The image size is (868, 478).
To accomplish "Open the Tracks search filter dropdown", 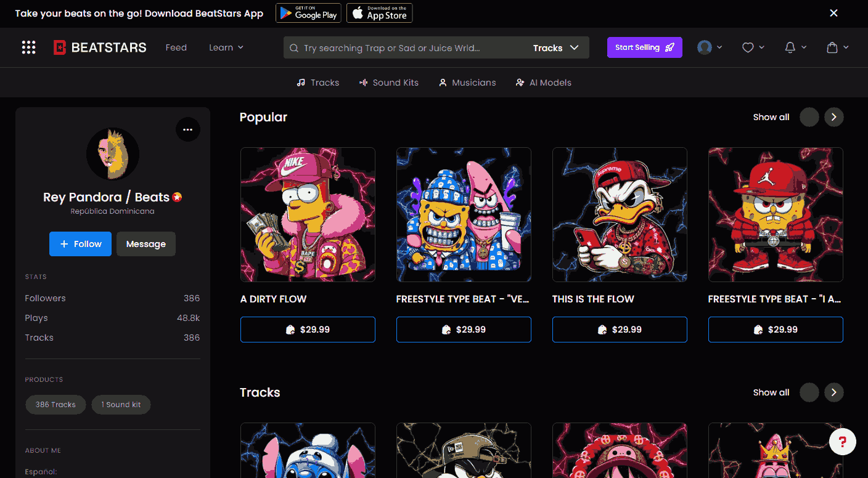I will [556, 48].
